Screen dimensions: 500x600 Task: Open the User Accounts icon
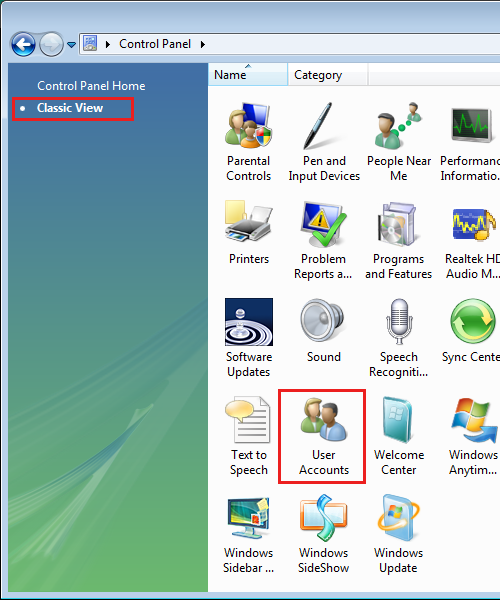pyautogui.click(x=324, y=420)
